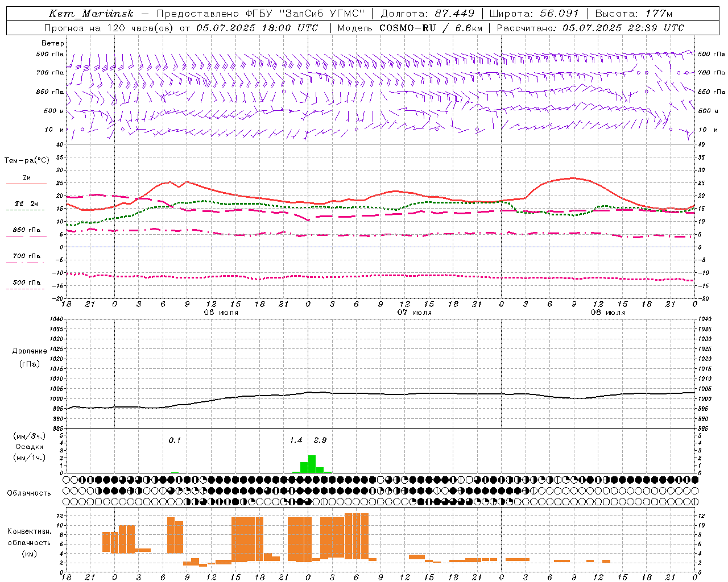
Task: Click the Модель COSMO-RU / 6.6км label
Action: point(410,28)
